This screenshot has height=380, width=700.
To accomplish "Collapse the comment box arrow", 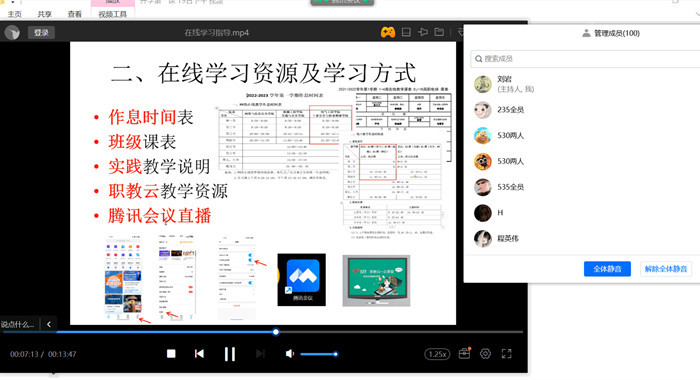I will (x=49, y=324).
